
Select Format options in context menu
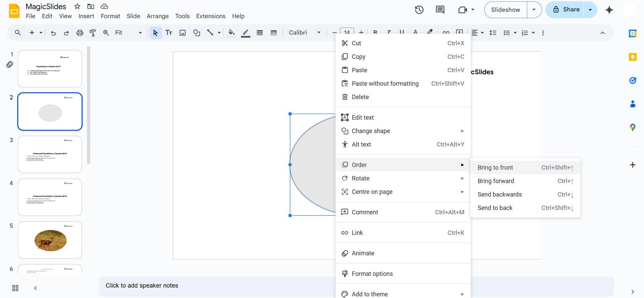403,274
